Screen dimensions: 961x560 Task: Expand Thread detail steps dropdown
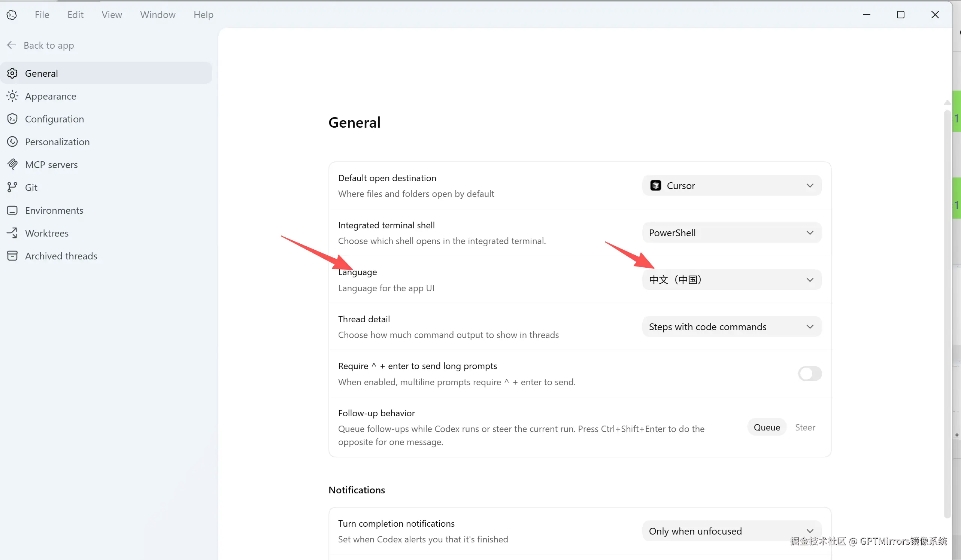coord(731,327)
